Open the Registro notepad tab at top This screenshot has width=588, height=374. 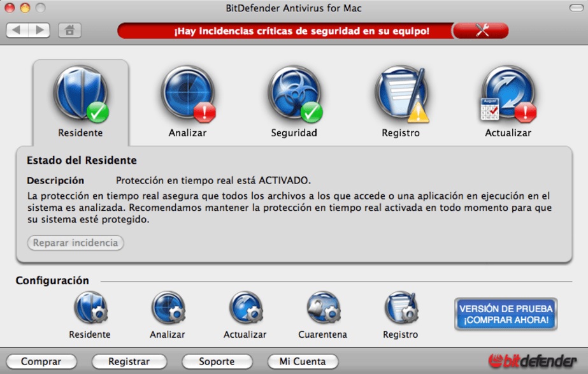click(x=401, y=102)
